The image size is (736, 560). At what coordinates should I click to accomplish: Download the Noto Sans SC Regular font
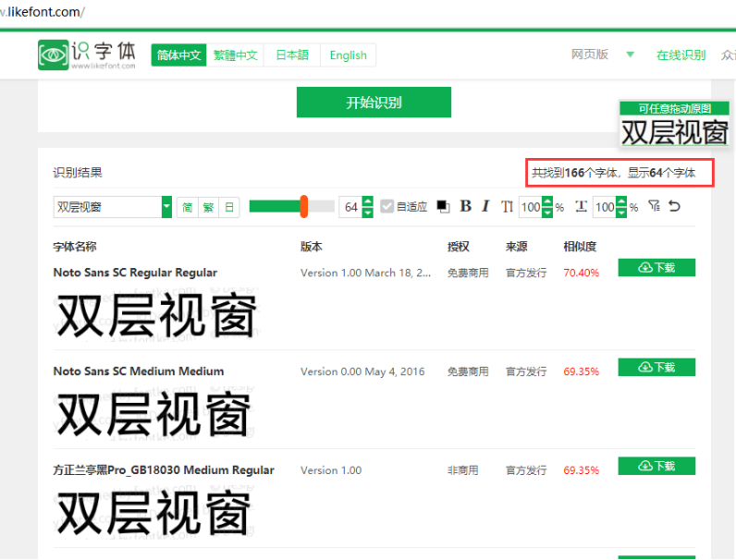pyautogui.click(x=656, y=268)
